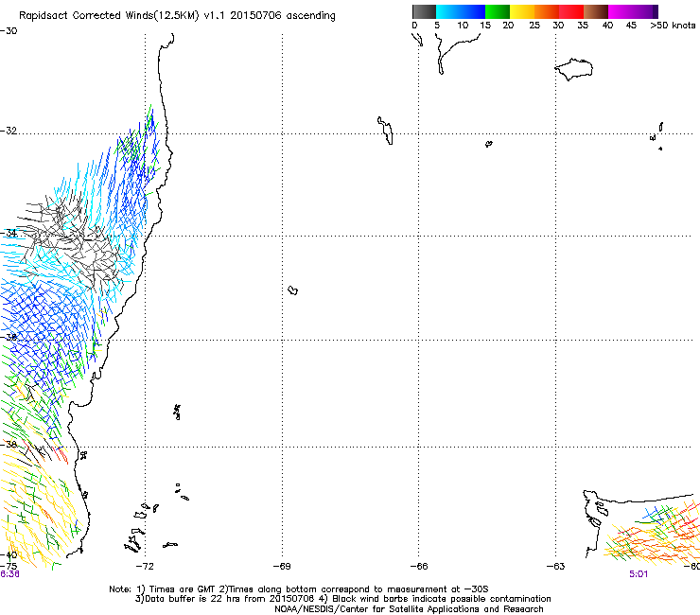
Task: Click the '-32' latitude axis label
Action: tap(9, 131)
